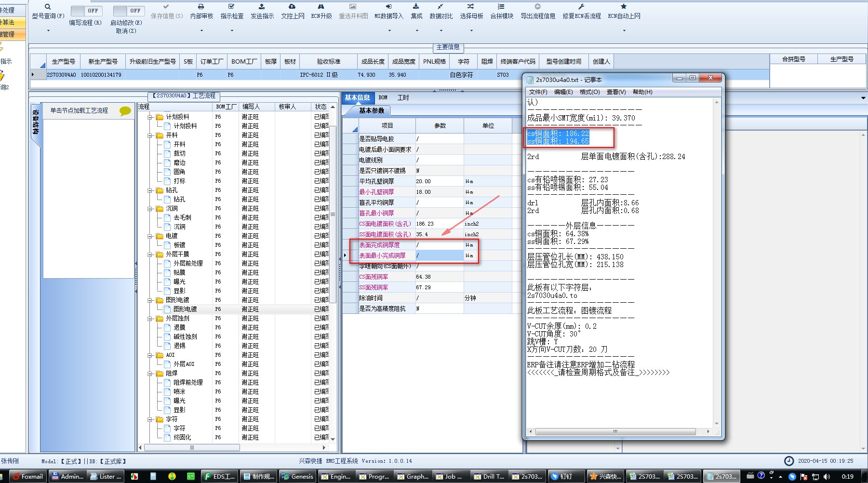Open the 型号查询 (F) search tool
868x483 pixels.
tap(48, 7)
